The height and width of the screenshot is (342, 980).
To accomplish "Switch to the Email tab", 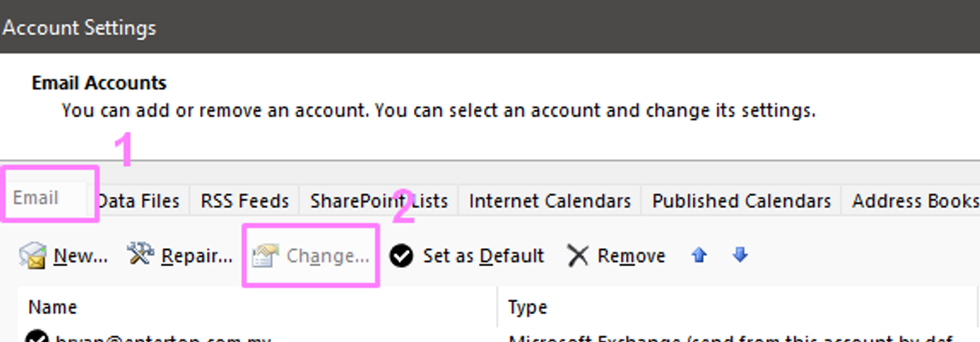I will tap(36, 198).
